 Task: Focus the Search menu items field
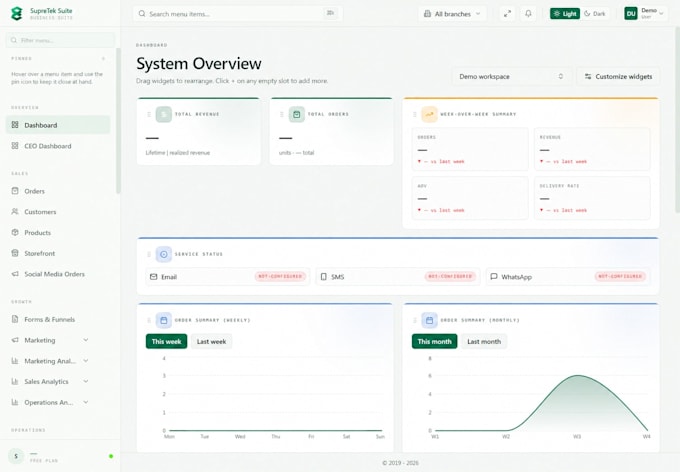click(238, 14)
